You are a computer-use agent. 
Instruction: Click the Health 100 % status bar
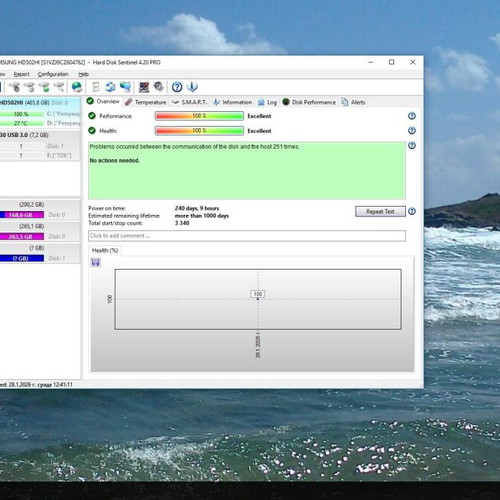199,131
